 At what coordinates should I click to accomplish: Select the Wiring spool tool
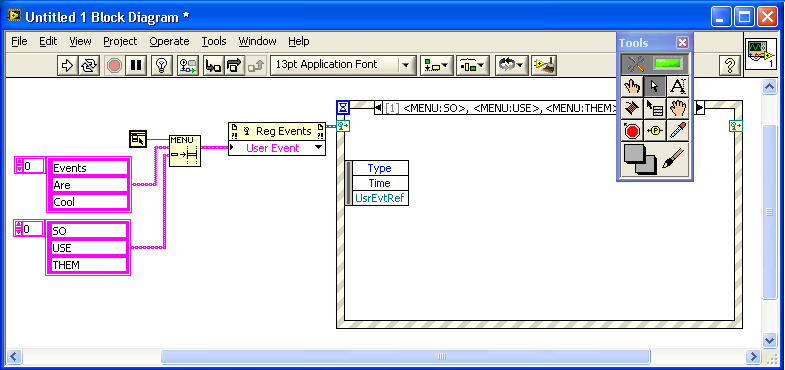tap(632, 108)
